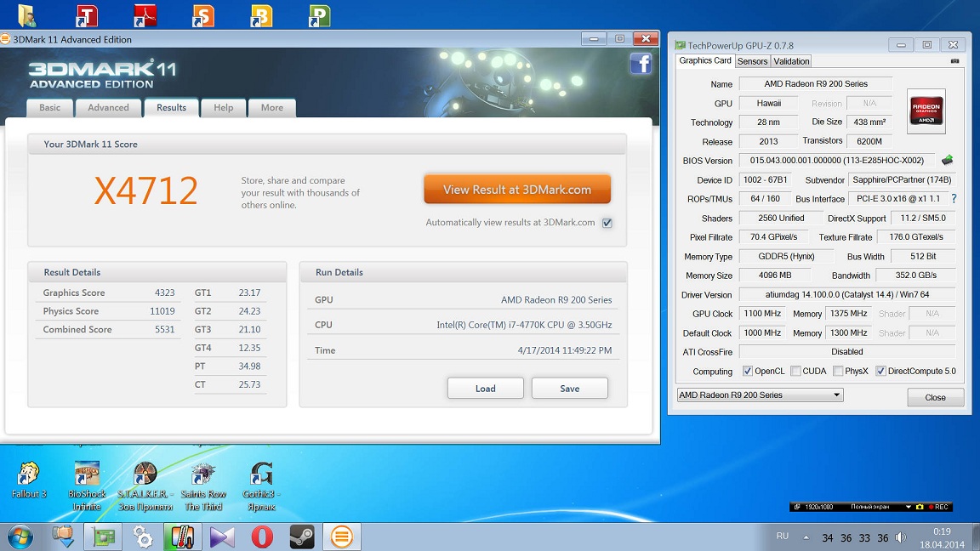Screen dimensions: 980x551
Task: Open the yellow B shortcut icon
Action: coord(261,15)
